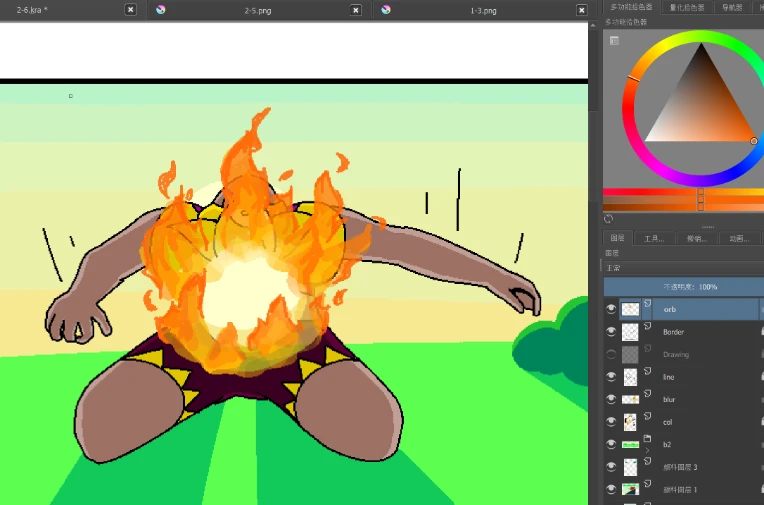
Task: Select the blur layer thumbnail
Action: coord(630,399)
